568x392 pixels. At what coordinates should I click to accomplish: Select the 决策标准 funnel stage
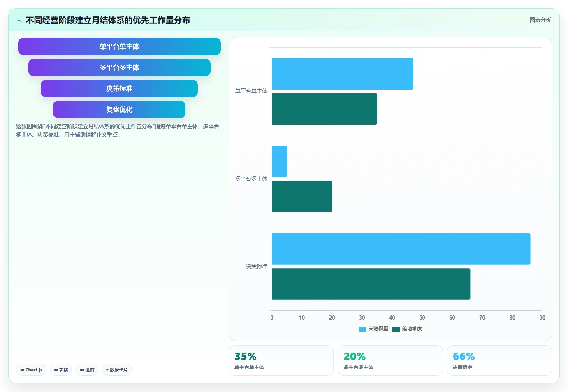[119, 88]
